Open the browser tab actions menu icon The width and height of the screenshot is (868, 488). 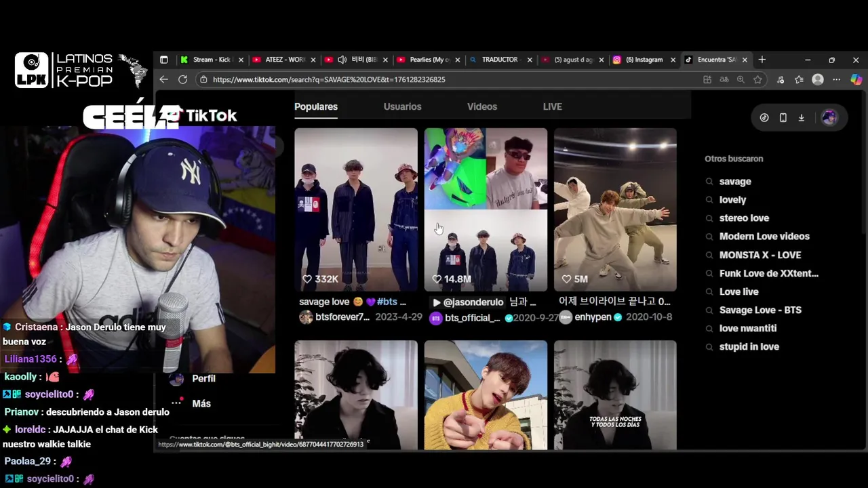[163, 60]
